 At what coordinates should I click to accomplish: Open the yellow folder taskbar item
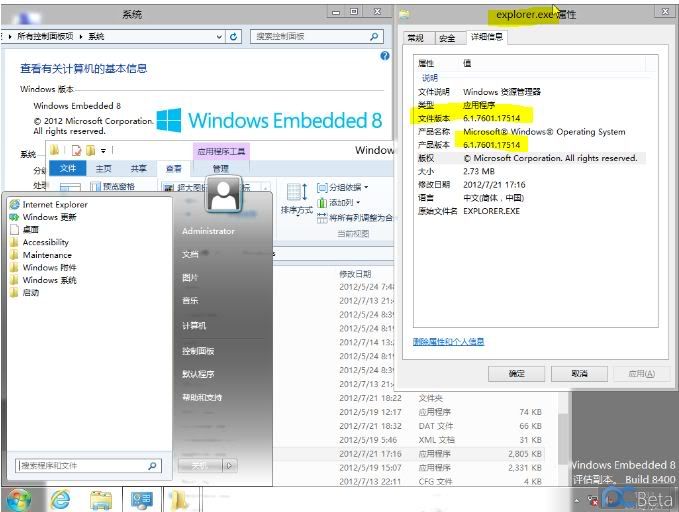point(181,499)
